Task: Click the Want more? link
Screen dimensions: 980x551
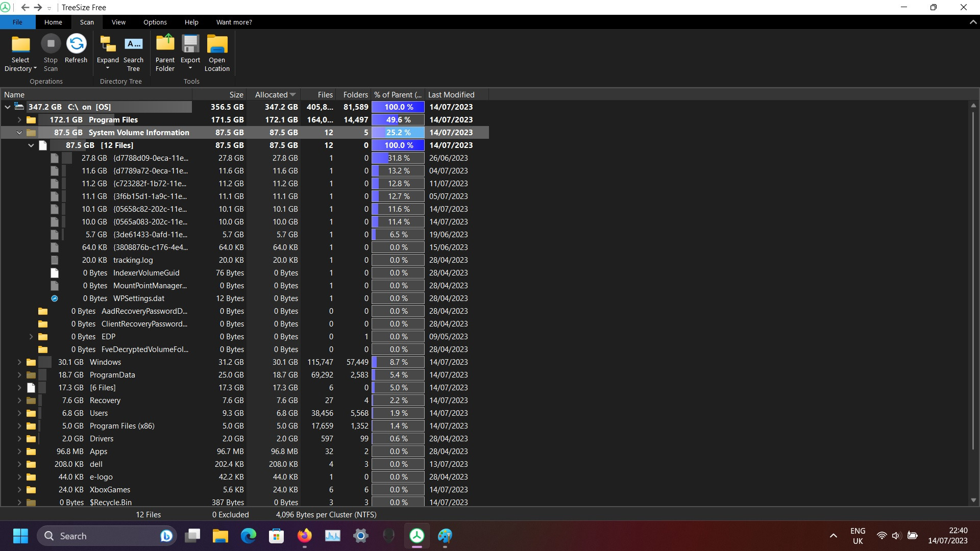Action: [x=234, y=22]
